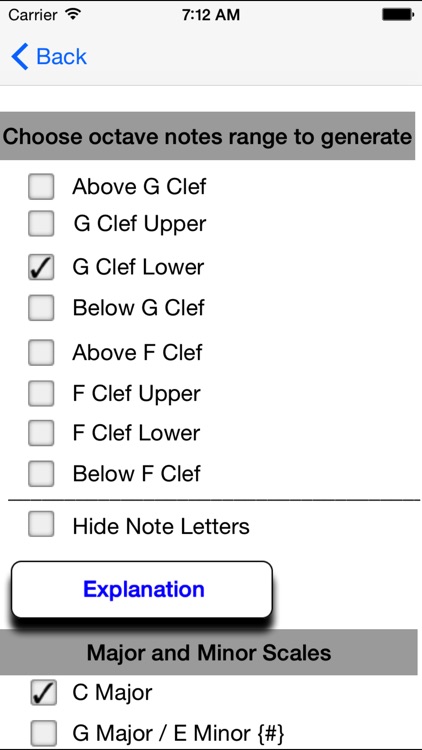422x750 pixels.
Task: Enable the F Clef Lower checkbox
Action: point(41,433)
